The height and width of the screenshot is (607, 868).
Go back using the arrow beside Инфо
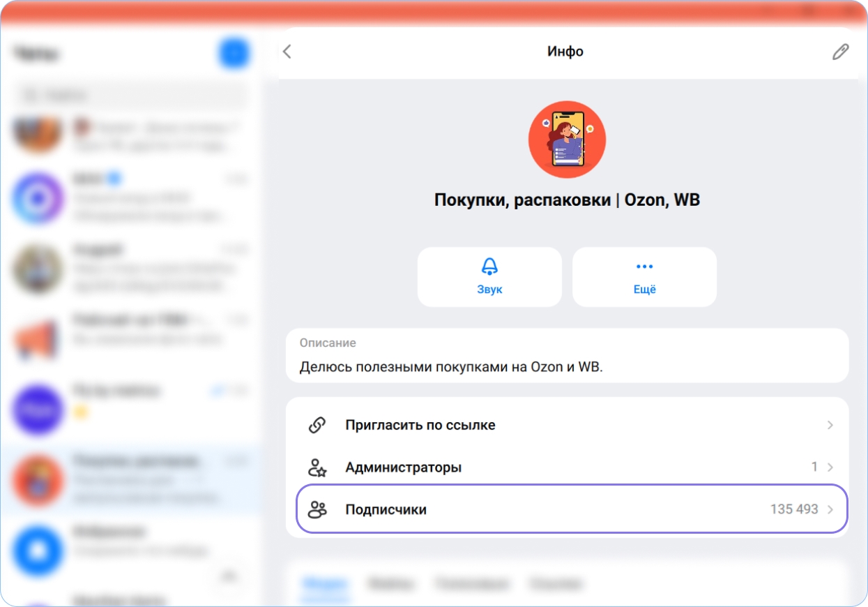pos(287,52)
